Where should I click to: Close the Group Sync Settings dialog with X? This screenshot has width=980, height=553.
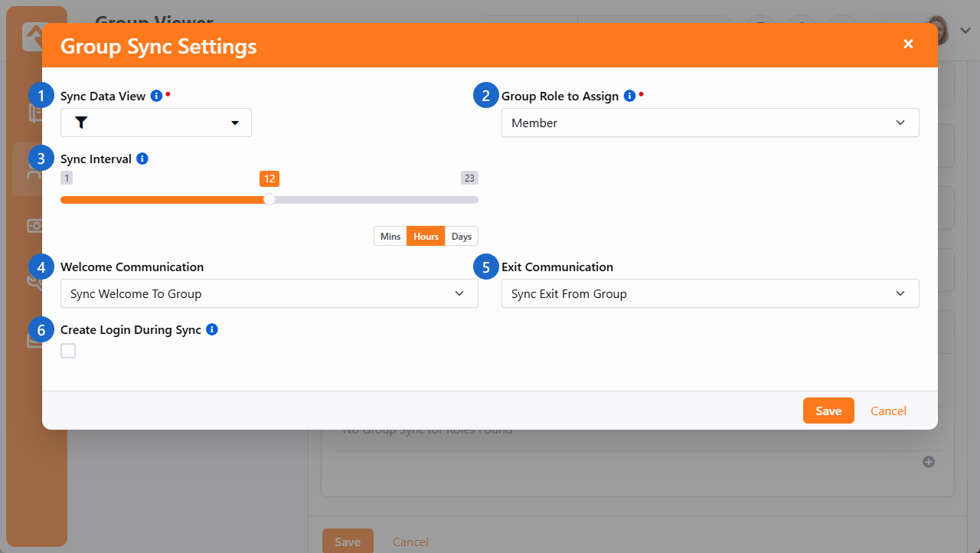(908, 44)
